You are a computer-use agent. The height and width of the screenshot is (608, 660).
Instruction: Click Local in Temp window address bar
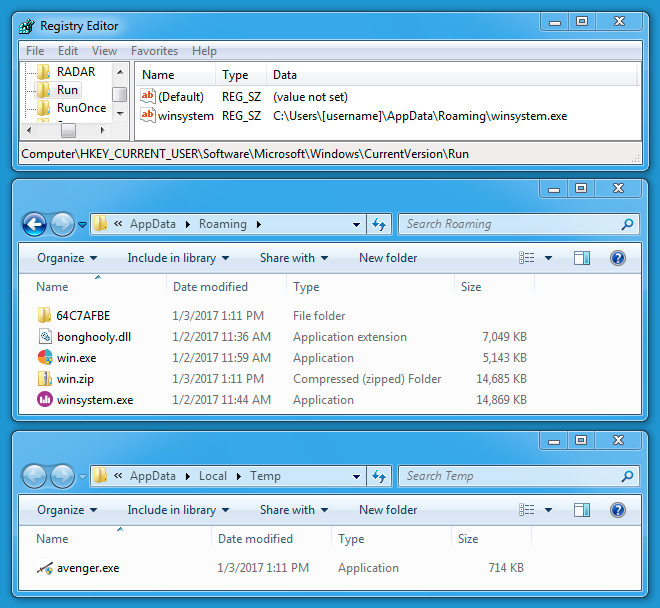pos(213,476)
